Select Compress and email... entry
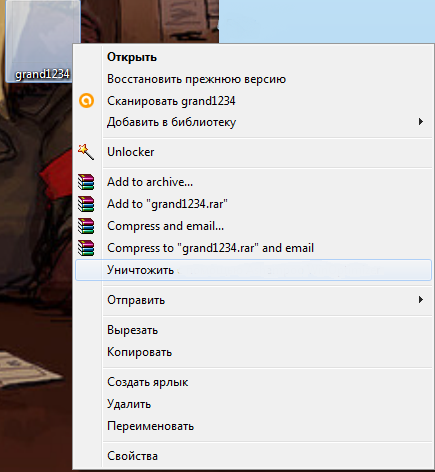The image size is (435, 472). pyautogui.click(x=253, y=226)
